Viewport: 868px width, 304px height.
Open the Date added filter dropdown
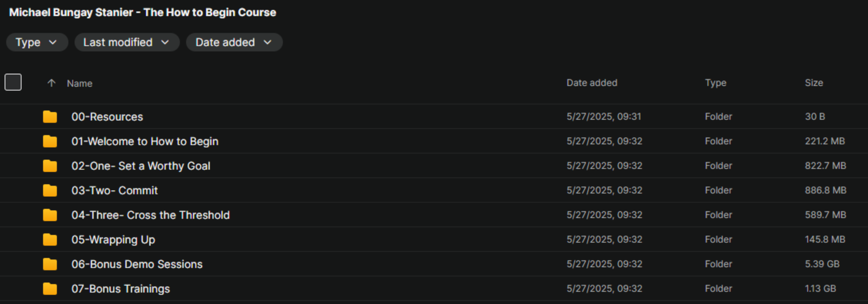[233, 42]
